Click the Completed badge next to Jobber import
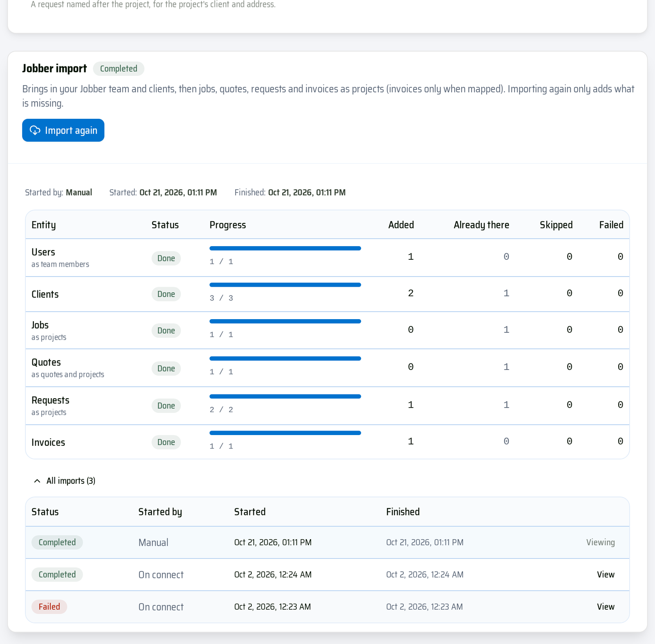Screen dimensions: 655x644 click(x=119, y=69)
